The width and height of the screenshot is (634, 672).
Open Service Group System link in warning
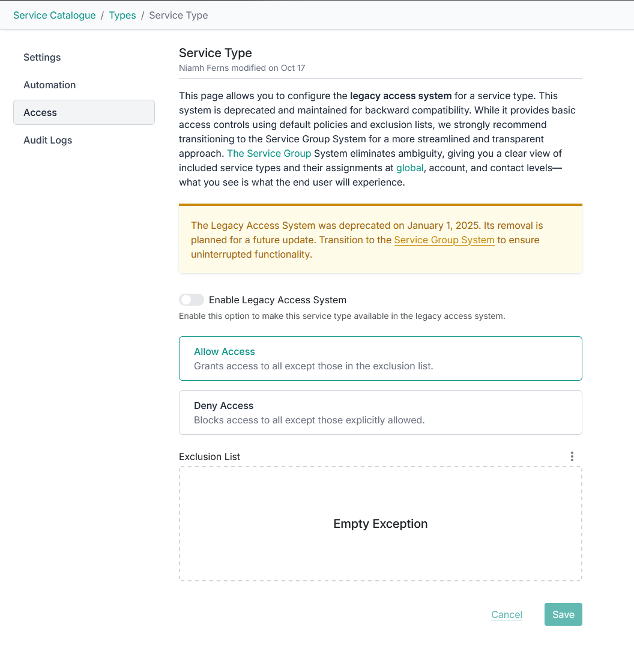pos(444,240)
